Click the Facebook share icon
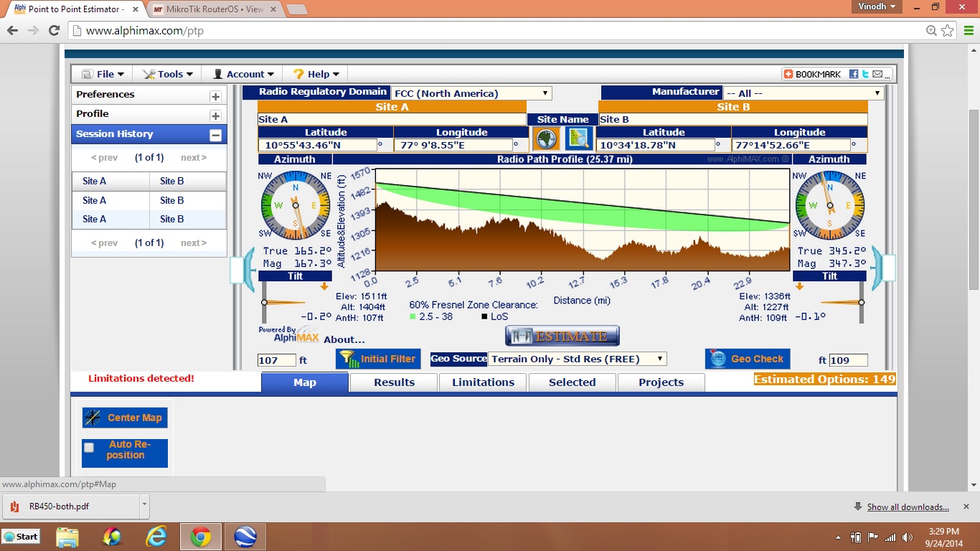Viewport: 980px width, 551px height. point(854,74)
